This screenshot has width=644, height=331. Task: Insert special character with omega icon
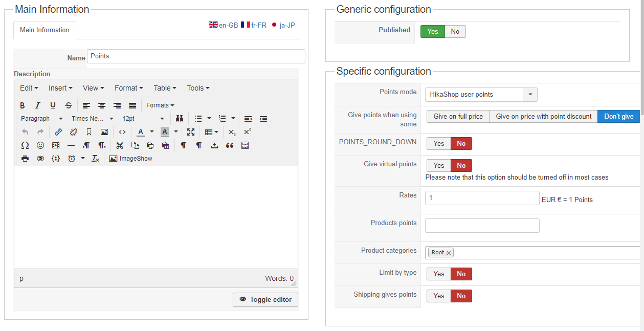click(x=25, y=145)
